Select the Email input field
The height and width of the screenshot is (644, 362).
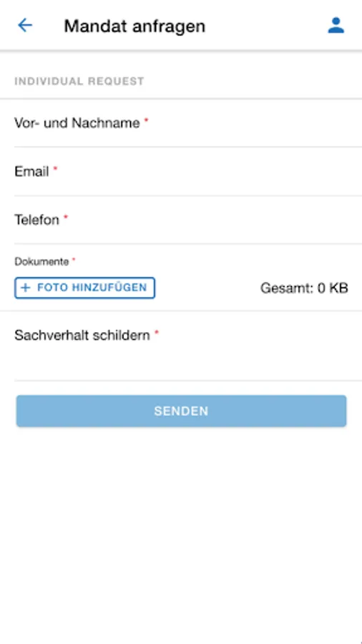tap(188, 172)
